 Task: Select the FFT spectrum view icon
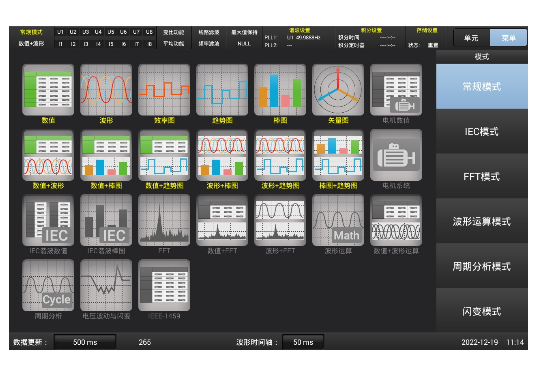164,220
